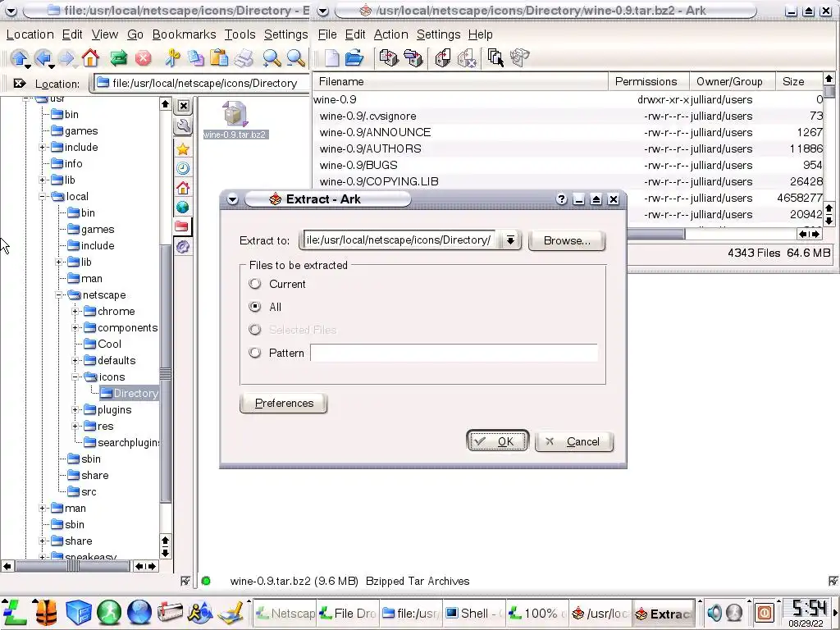
Task: Select wine-0.9/AUTHORS row in Ark list
Action: (568, 149)
